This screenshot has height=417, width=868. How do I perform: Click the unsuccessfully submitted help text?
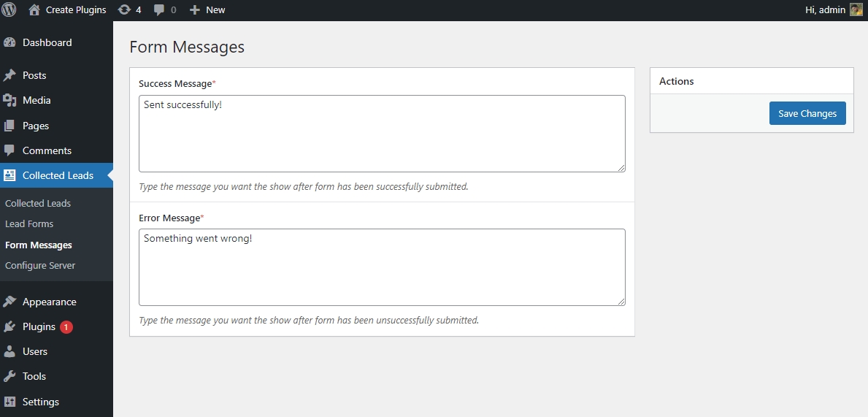click(309, 320)
